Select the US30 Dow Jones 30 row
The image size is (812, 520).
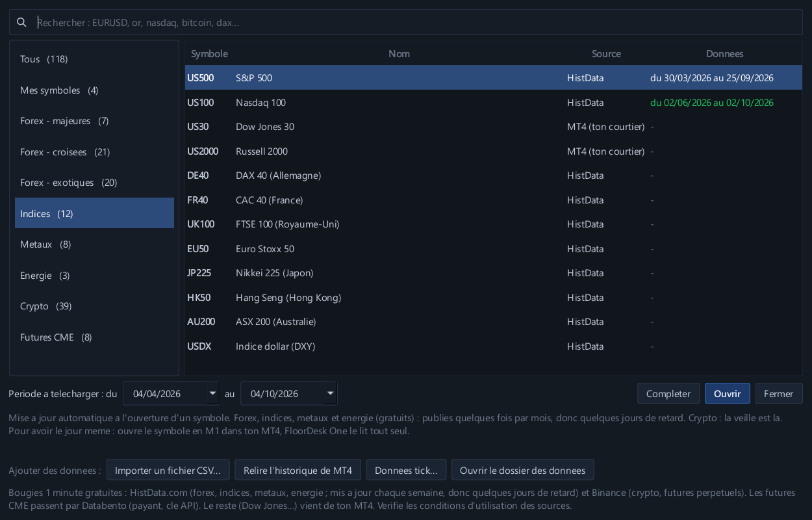click(x=494, y=127)
